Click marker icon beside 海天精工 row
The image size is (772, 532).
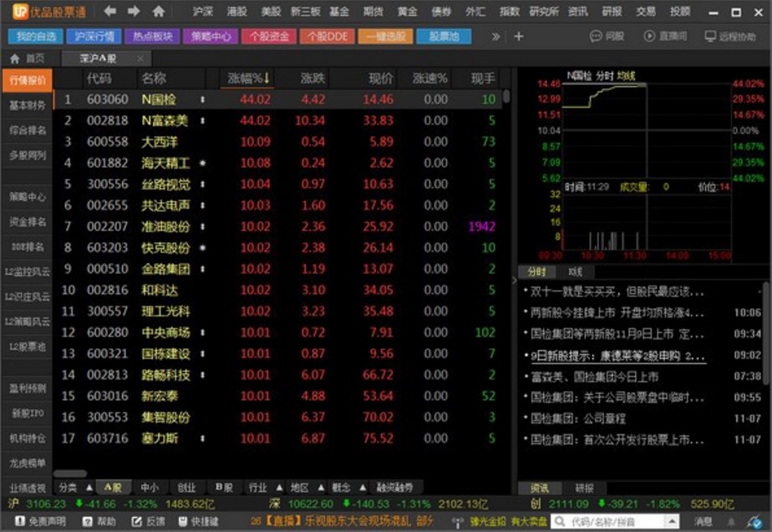(202, 163)
